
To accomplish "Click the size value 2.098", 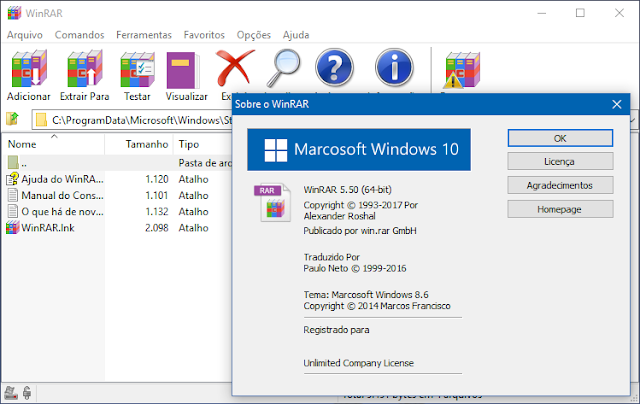I will pos(157,228).
